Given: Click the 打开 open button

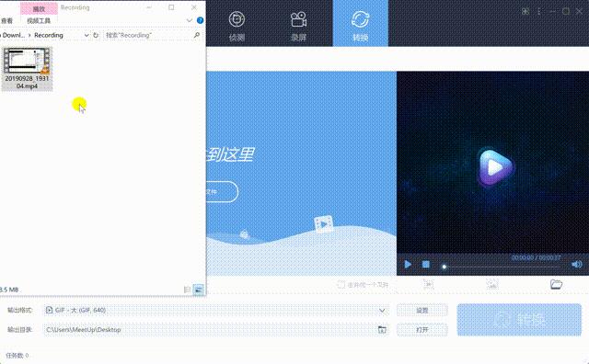Looking at the screenshot, I should [x=422, y=330].
